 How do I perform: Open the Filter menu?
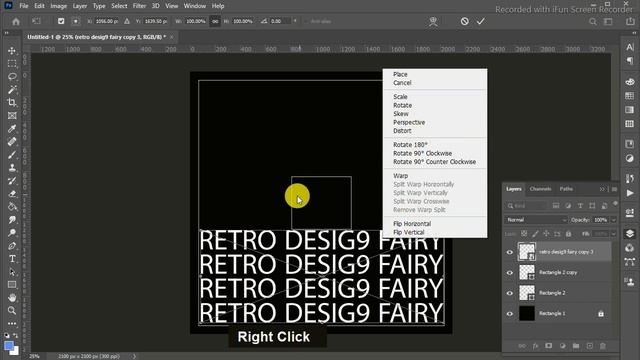139,6
